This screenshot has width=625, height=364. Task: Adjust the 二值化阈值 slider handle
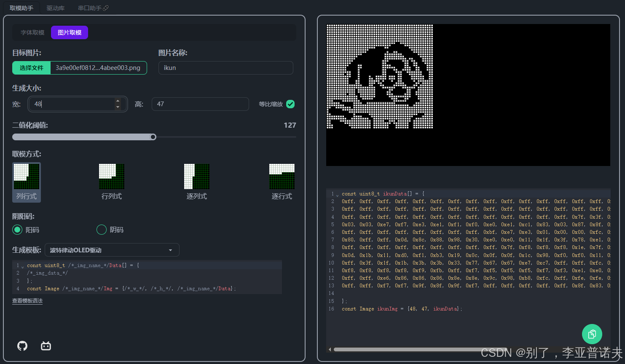click(153, 137)
